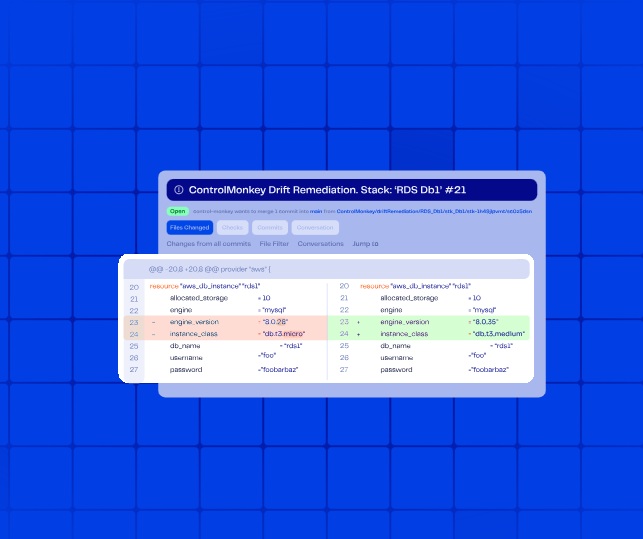Click the info icon beside the PR title
643x539 pixels.
coord(179,190)
